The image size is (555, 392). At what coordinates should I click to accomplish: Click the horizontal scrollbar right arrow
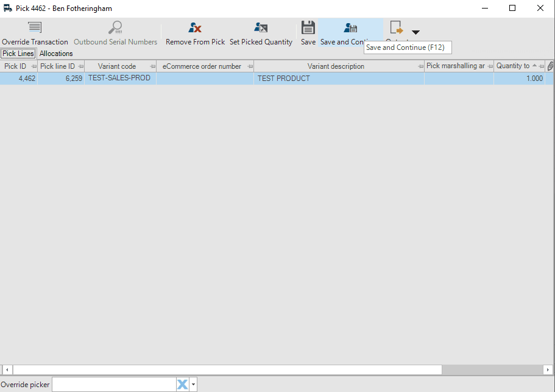tap(548, 369)
